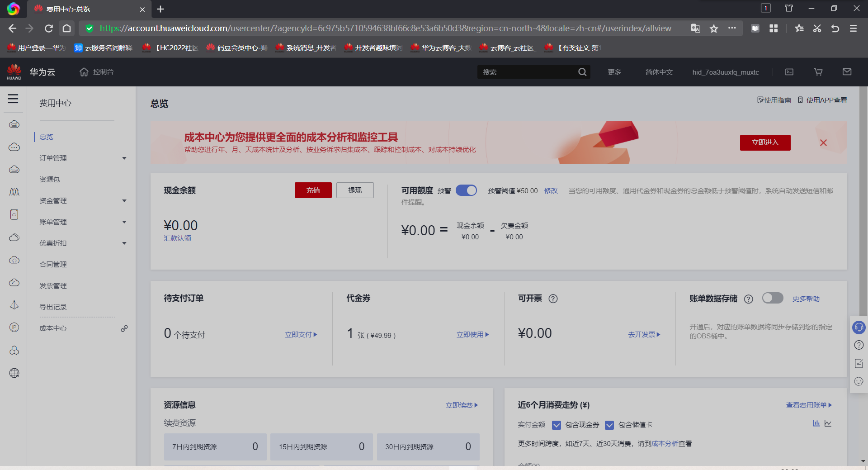This screenshot has width=868, height=470.
Task: Click the 使用APP查看 link
Action: coord(822,100)
